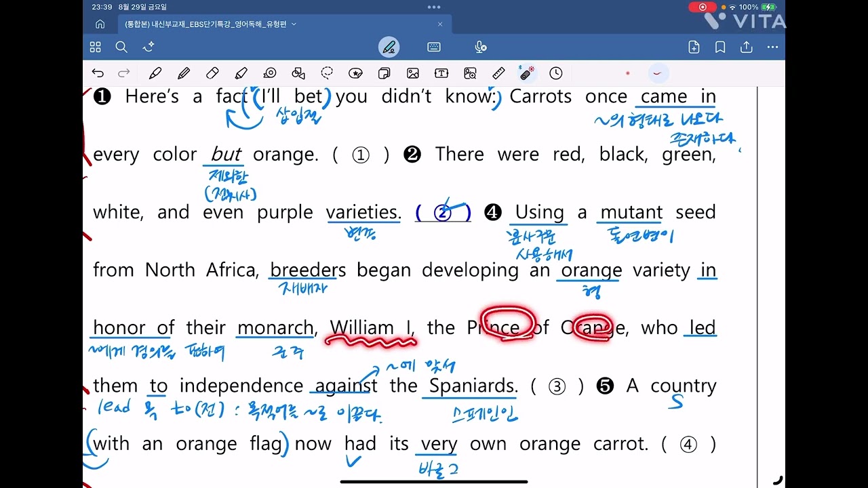This screenshot has width=868, height=488.
Task: Toggle microphone audio recording
Action: click(480, 47)
